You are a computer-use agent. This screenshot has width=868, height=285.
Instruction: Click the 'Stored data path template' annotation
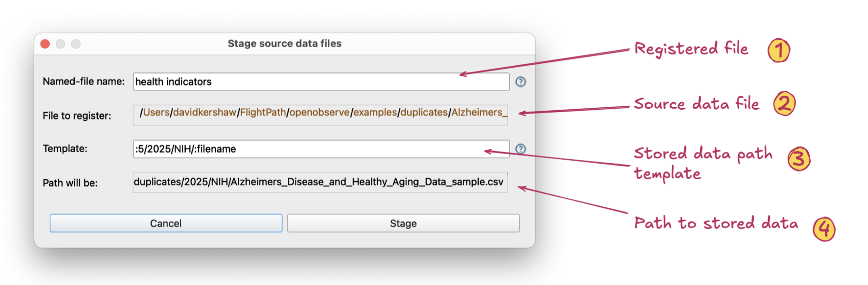702,163
